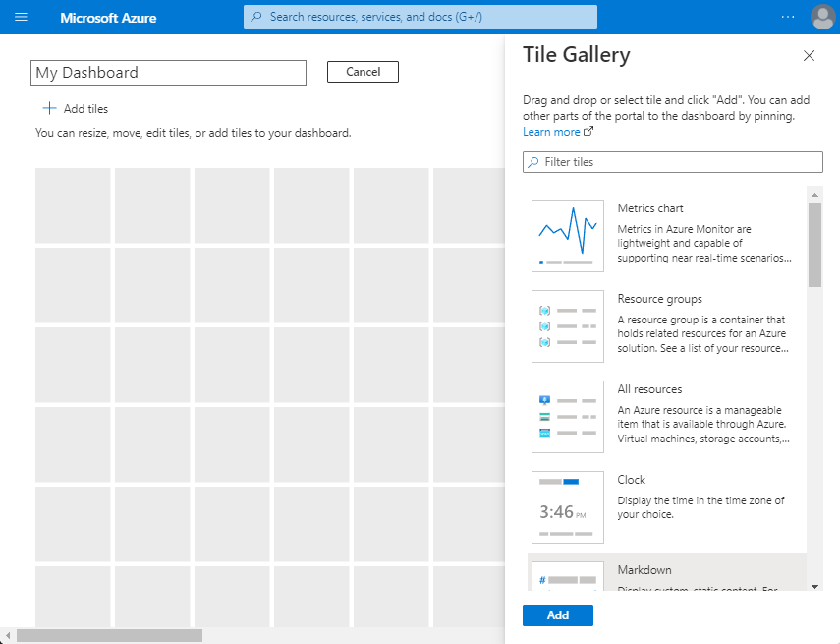Close the Tile Gallery panel
This screenshot has height=644, width=840.
[x=809, y=55]
